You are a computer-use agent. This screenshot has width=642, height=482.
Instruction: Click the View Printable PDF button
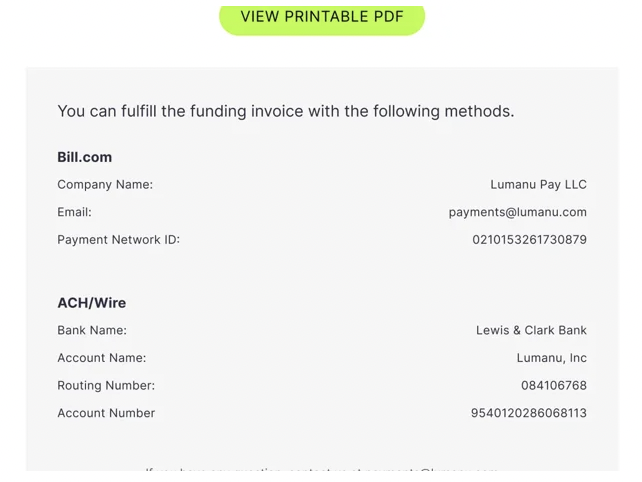pos(322,17)
